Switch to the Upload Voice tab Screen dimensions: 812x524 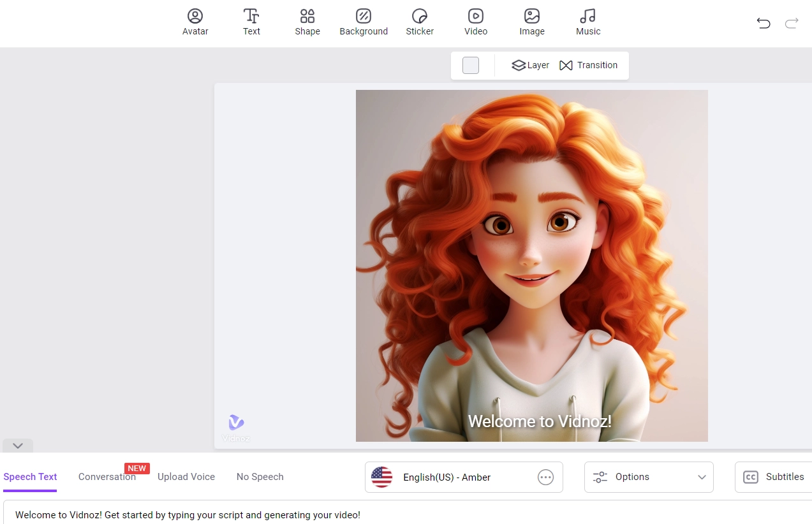[x=186, y=477]
